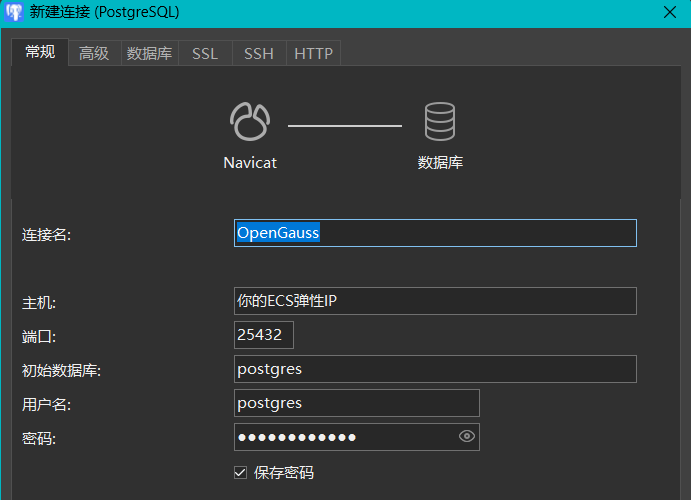The image size is (691, 500).
Task: Click the PostgreSQL elephant title bar icon
Action: 13,12
